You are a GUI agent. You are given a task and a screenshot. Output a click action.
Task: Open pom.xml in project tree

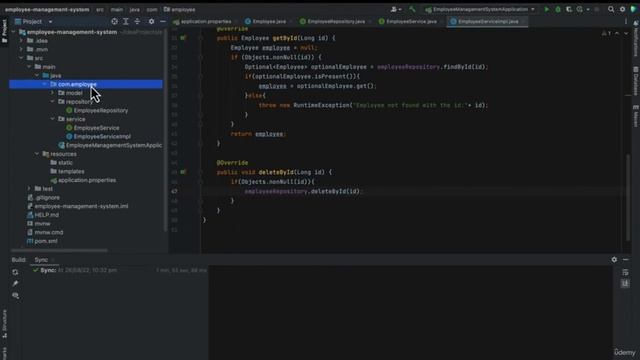click(x=42, y=241)
